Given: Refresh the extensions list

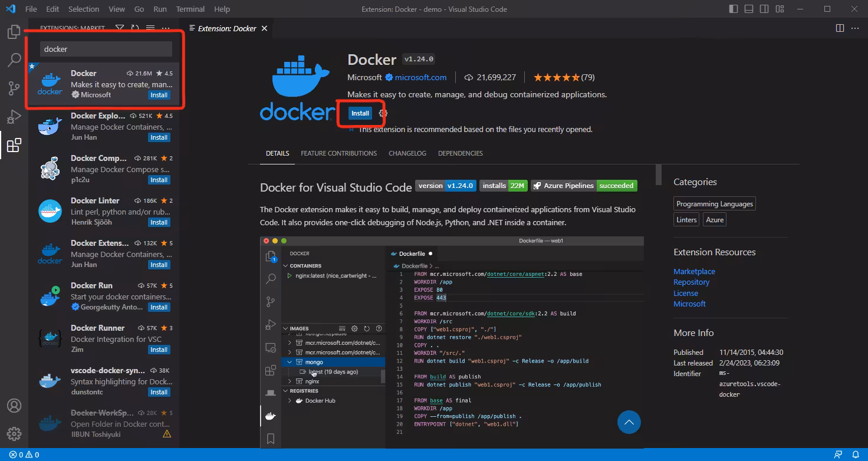Looking at the screenshot, I should coord(135,28).
